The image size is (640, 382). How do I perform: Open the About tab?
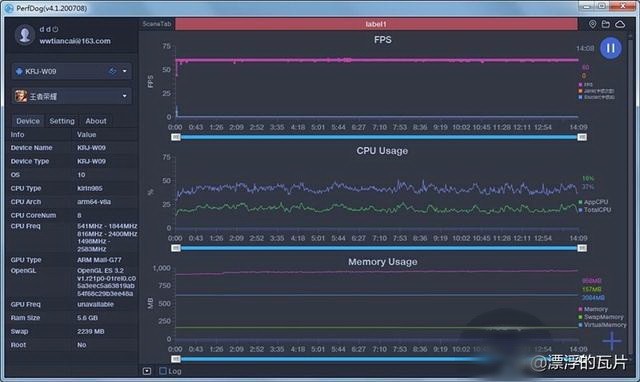(96, 121)
